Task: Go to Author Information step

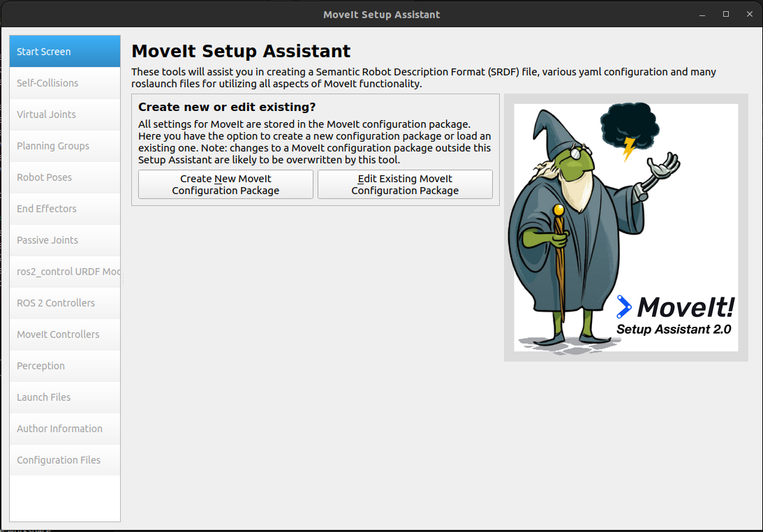Action: tap(65, 429)
